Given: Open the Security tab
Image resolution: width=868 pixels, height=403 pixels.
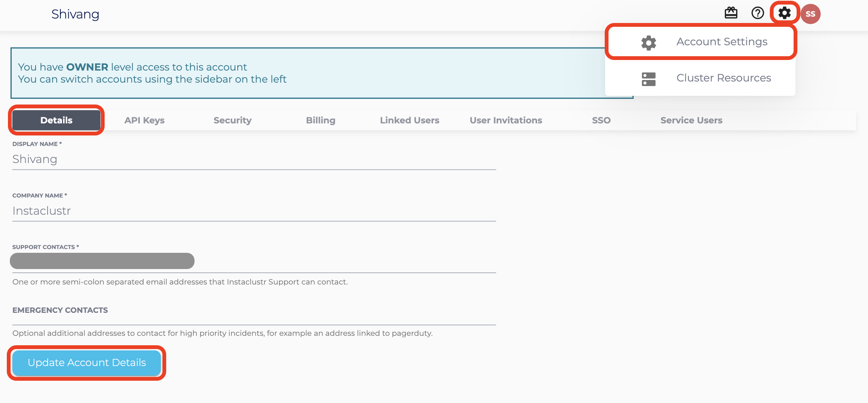Looking at the screenshot, I should (232, 120).
